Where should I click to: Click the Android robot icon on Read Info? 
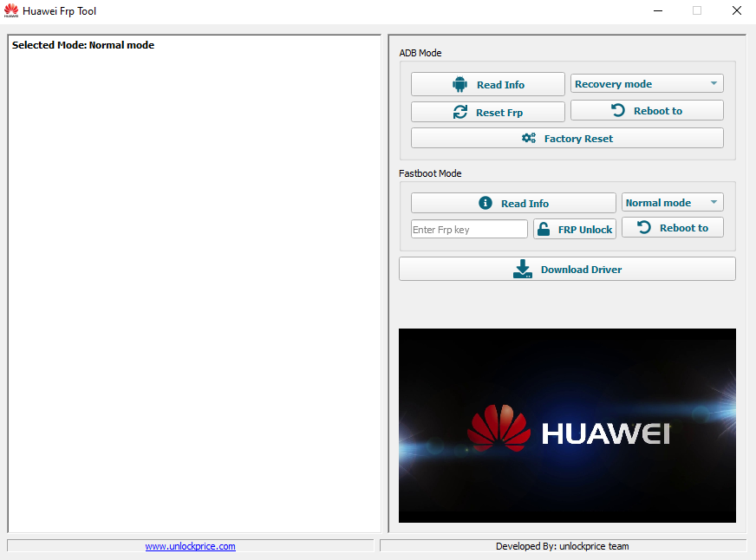(x=459, y=84)
